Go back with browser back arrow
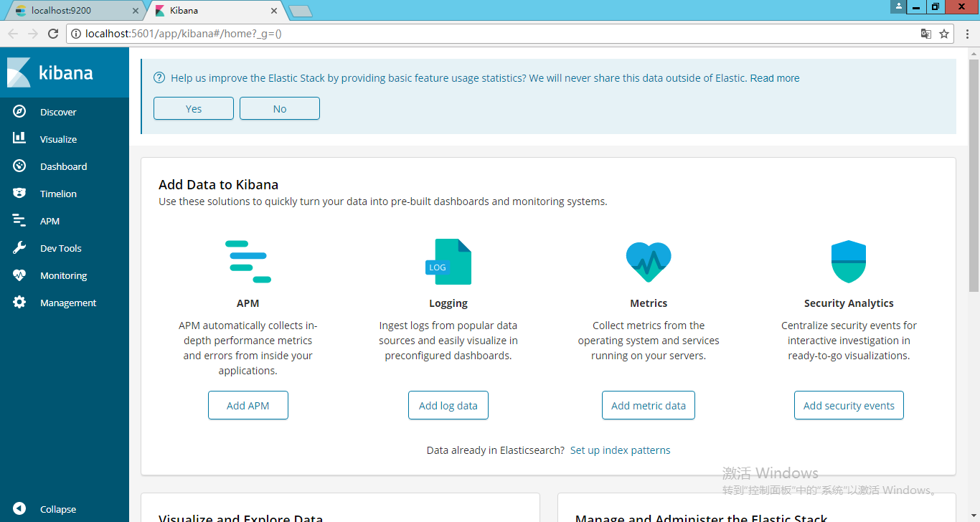 tap(13, 34)
